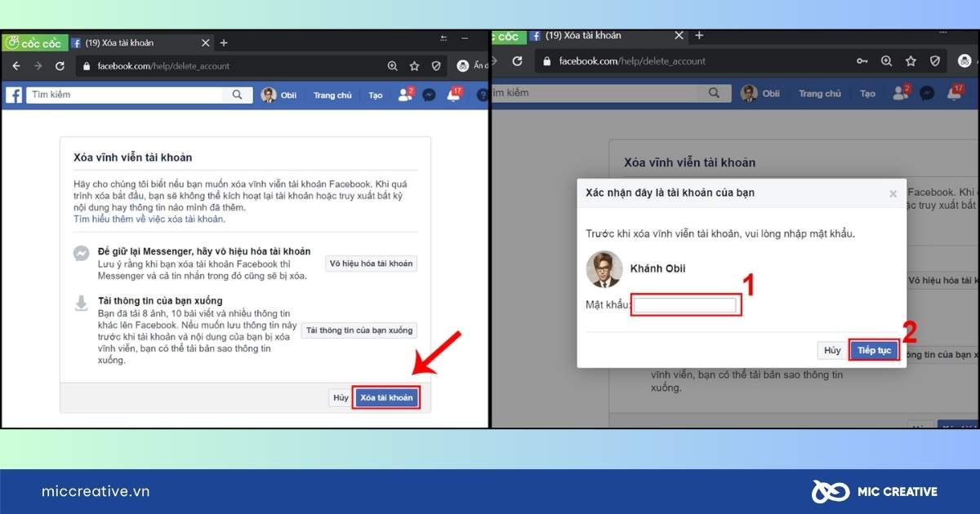Open friend requests icon in left window
The height and width of the screenshot is (514, 980).
coord(405,95)
